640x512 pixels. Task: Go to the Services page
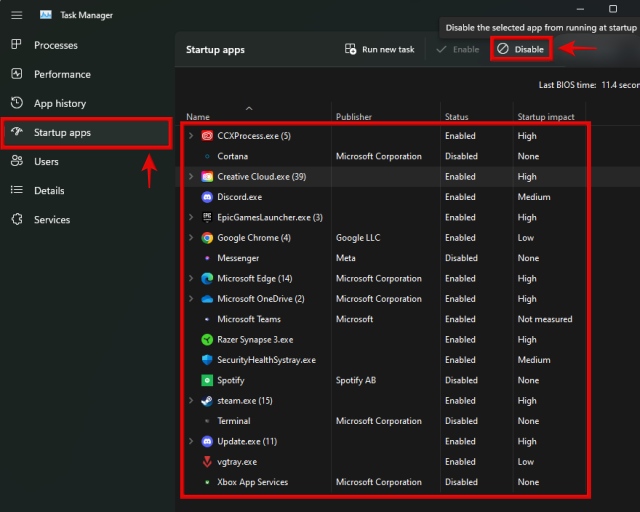(52, 219)
